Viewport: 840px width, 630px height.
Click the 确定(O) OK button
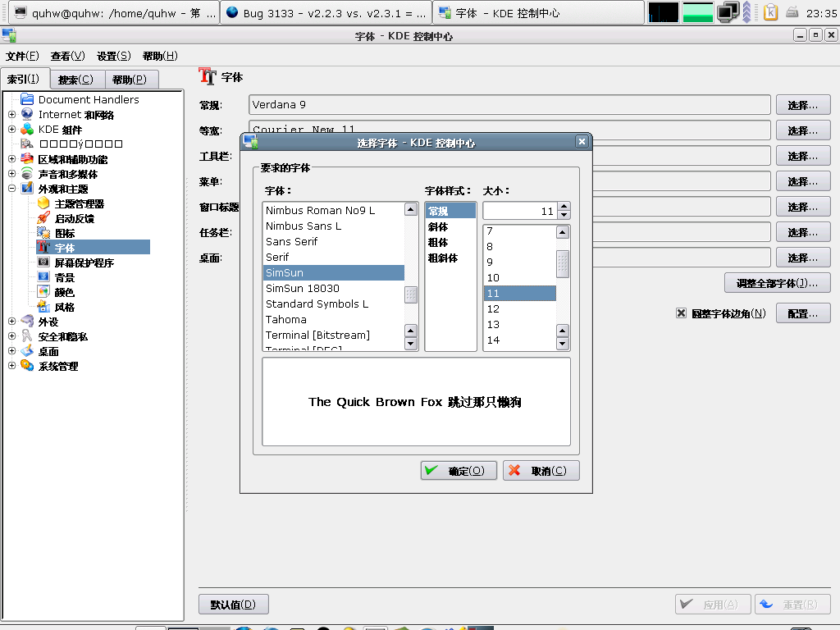click(459, 471)
